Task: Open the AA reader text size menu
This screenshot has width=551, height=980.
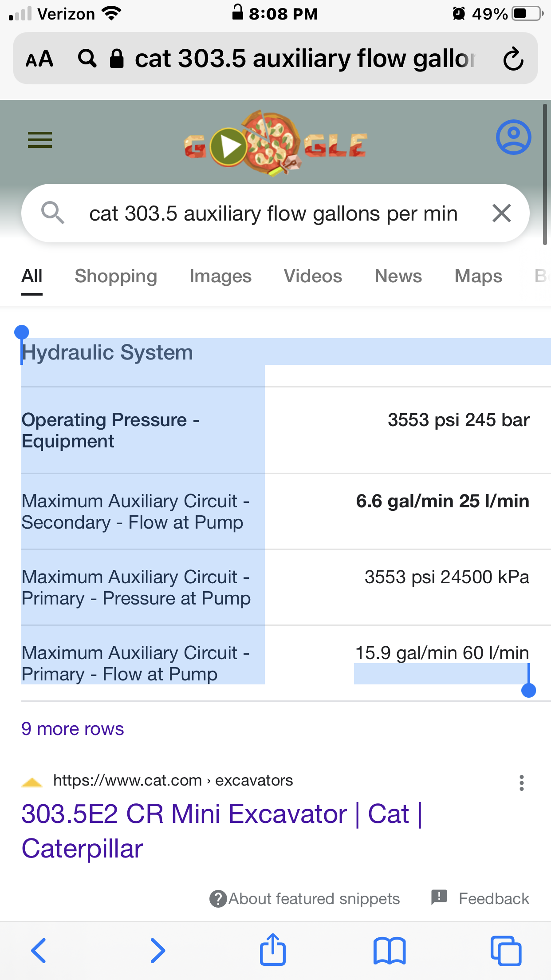Action: [39, 59]
